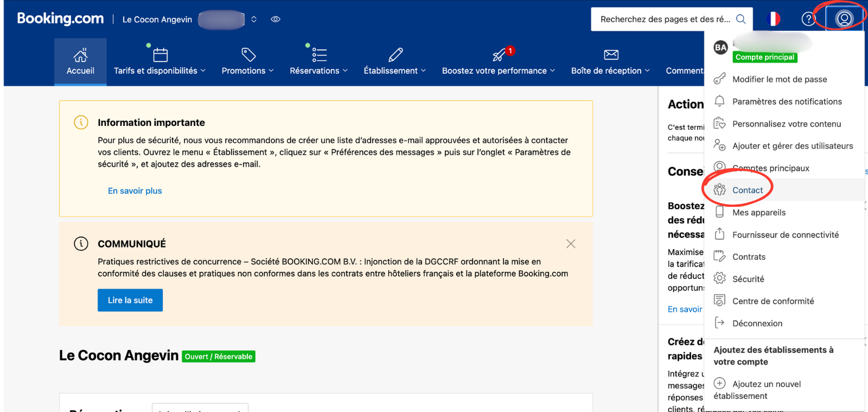Click the gear icon beside Sécurité
Screen dimensions: 868x412
719,278
